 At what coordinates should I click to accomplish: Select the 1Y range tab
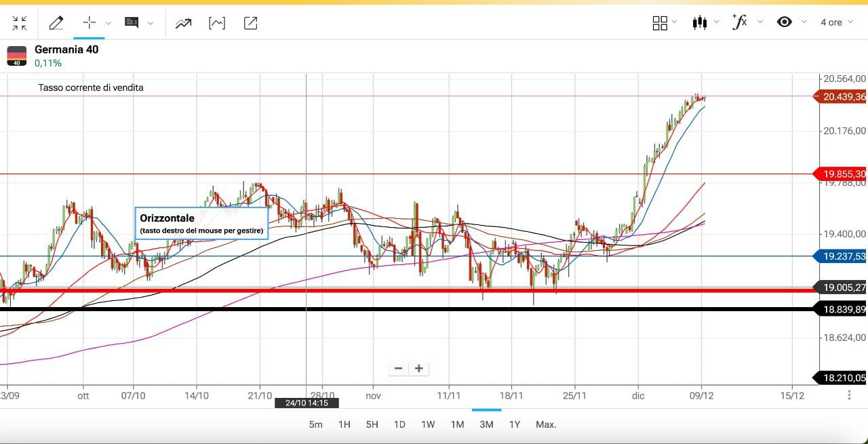[x=514, y=424]
